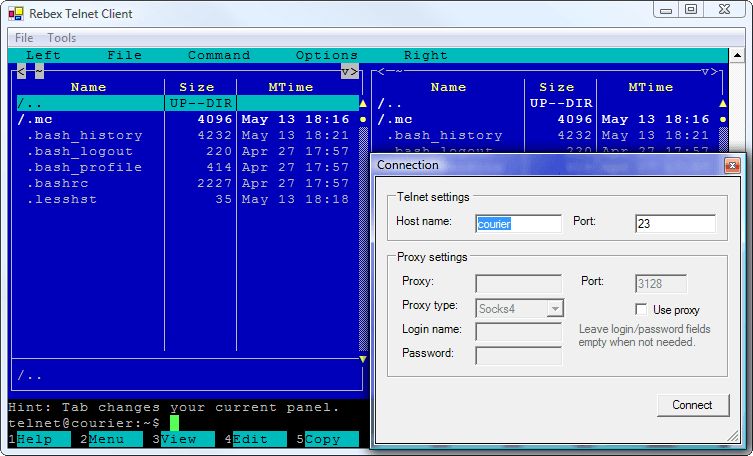Select .bash_history in the left panel
753x456 pixels.
(x=188, y=135)
